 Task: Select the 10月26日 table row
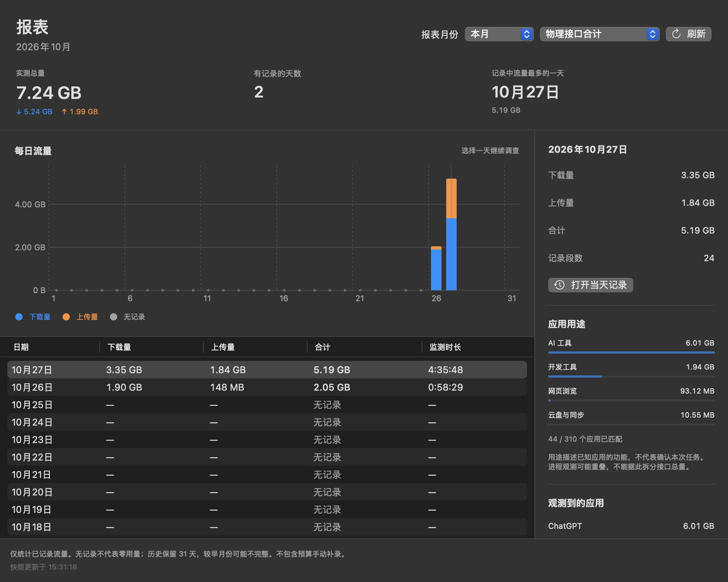pos(267,387)
